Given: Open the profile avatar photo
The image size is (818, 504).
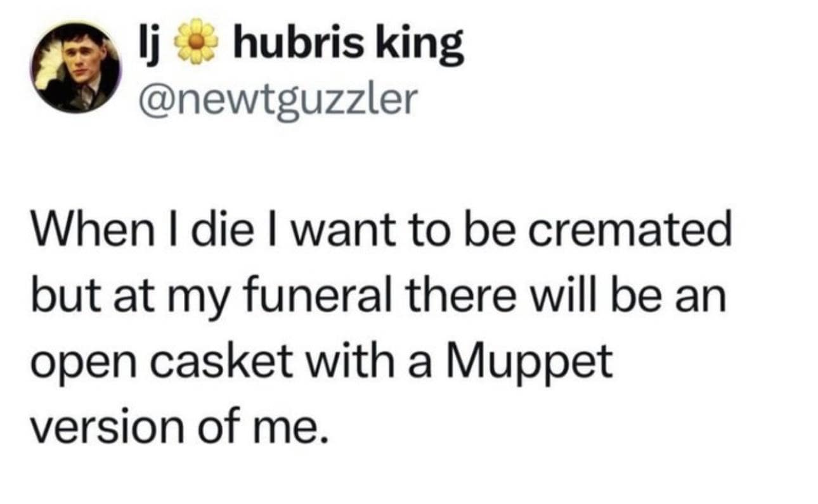Looking at the screenshot, I should (x=75, y=68).
